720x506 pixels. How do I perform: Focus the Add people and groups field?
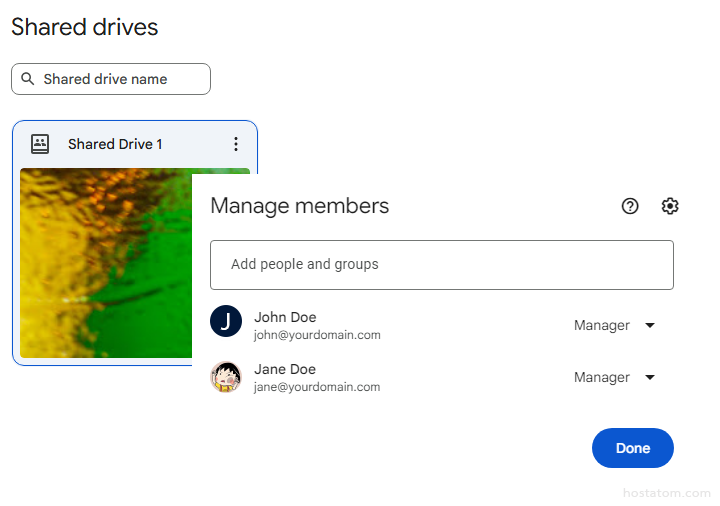pyautogui.click(x=442, y=265)
